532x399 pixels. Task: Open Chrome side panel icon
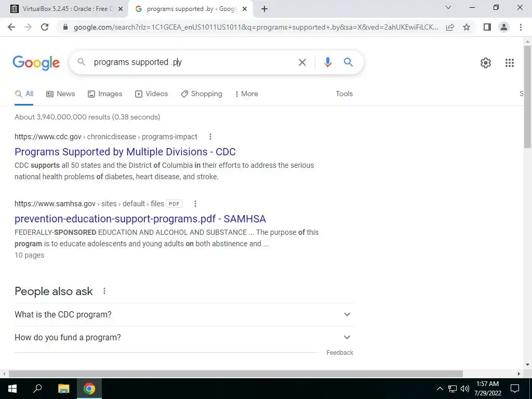pos(487,27)
